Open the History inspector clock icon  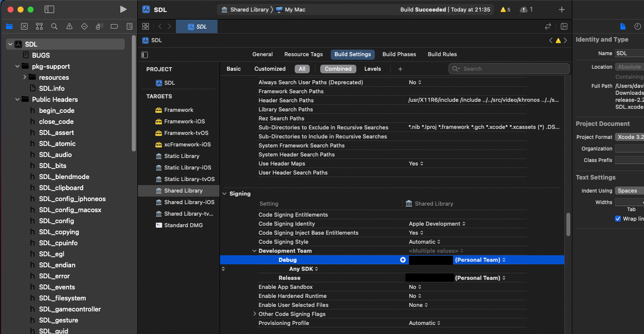(x=637, y=27)
